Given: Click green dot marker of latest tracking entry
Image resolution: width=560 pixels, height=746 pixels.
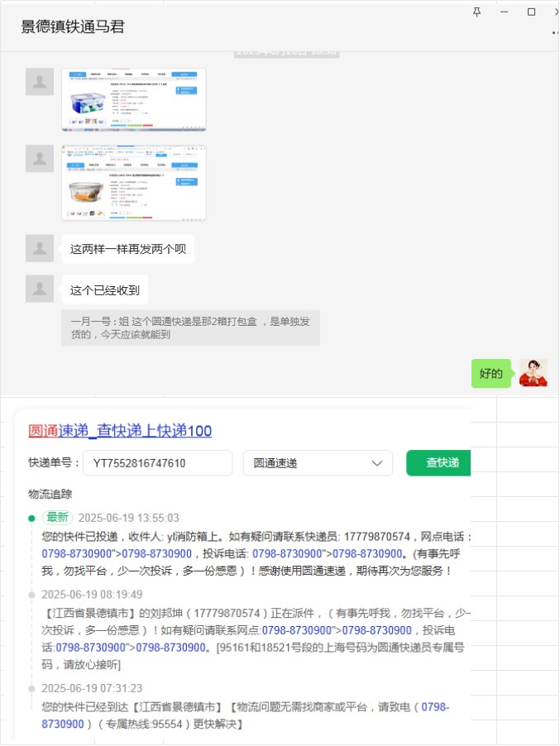Looking at the screenshot, I should tap(31, 518).
